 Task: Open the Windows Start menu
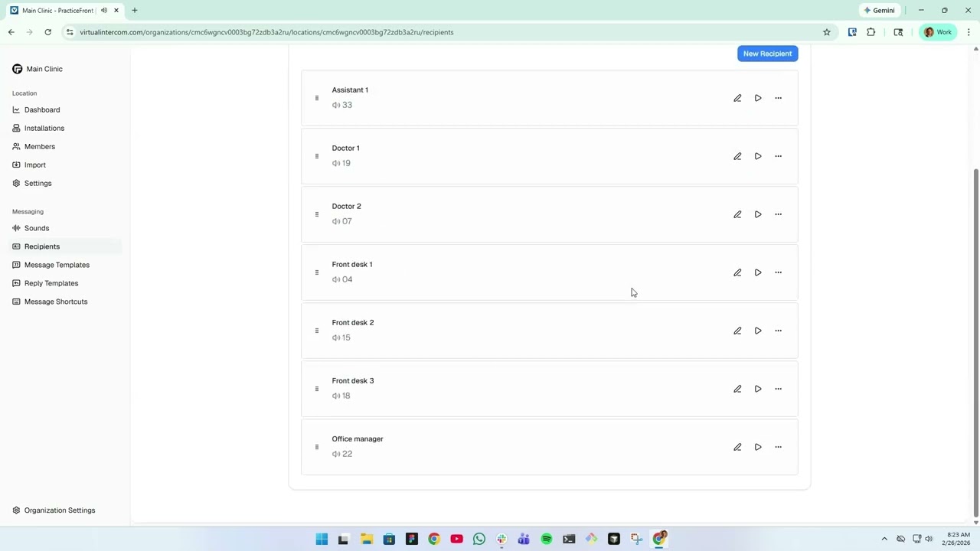pyautogui.click(x=322, y=540)
